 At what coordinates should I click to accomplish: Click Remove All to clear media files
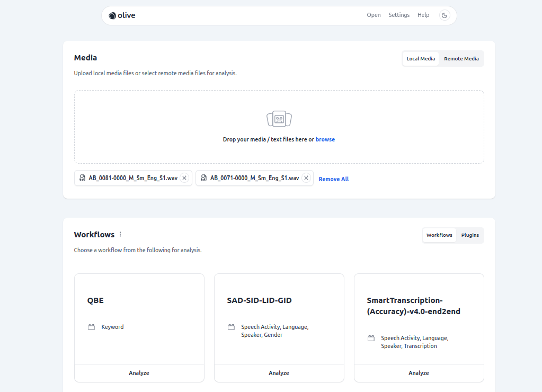pos(333,179)
